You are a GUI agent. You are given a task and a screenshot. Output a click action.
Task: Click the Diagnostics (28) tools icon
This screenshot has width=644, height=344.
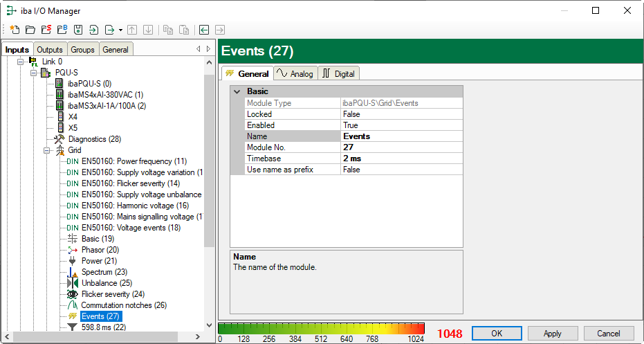click(x=59, y=139)
